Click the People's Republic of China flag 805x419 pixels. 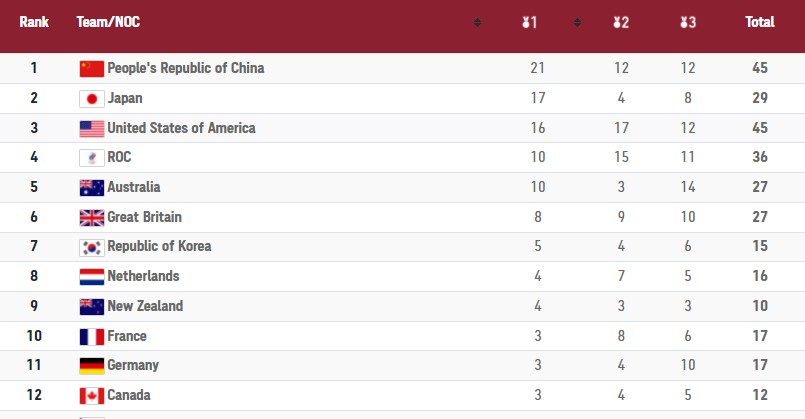pyautogui.click(x=92, y=68)
